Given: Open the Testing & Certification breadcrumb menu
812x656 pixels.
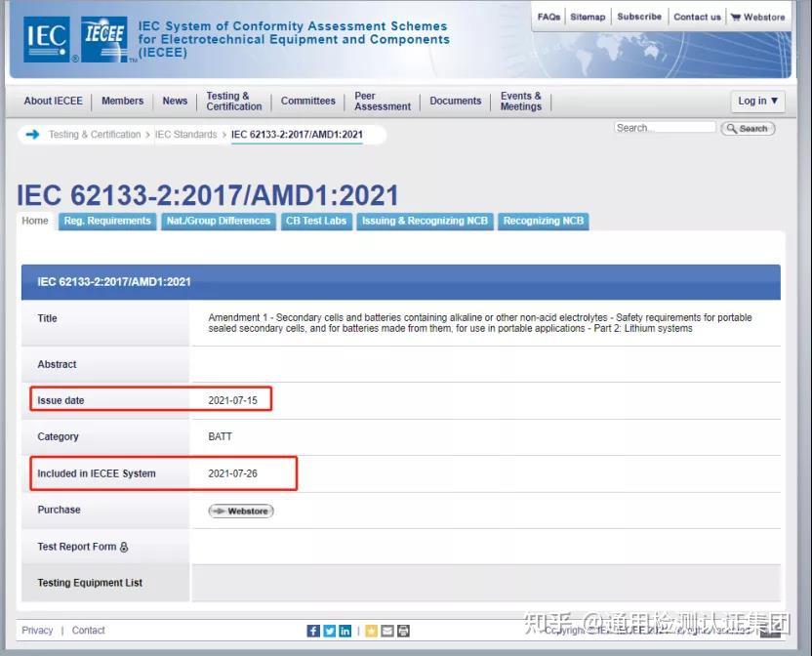Looking at the screenshot, I should click(95, 135).
